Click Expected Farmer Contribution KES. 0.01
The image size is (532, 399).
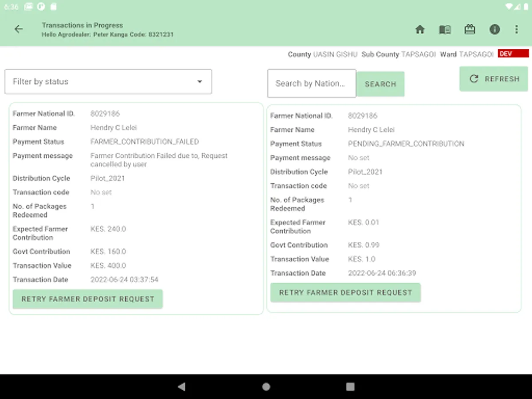click(x=364, y=223)
